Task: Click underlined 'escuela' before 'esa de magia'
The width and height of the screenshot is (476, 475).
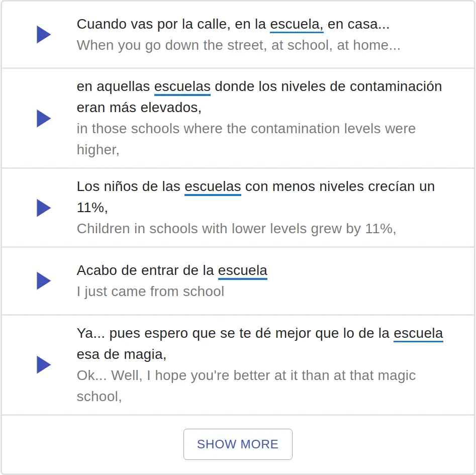Action: [418, 333]
